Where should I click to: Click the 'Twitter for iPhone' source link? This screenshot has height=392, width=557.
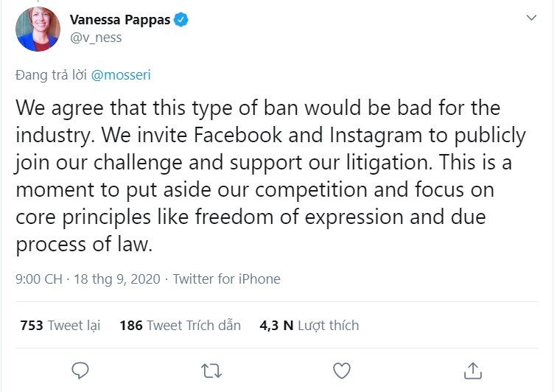pyautogui.click(x=226, y=279)
